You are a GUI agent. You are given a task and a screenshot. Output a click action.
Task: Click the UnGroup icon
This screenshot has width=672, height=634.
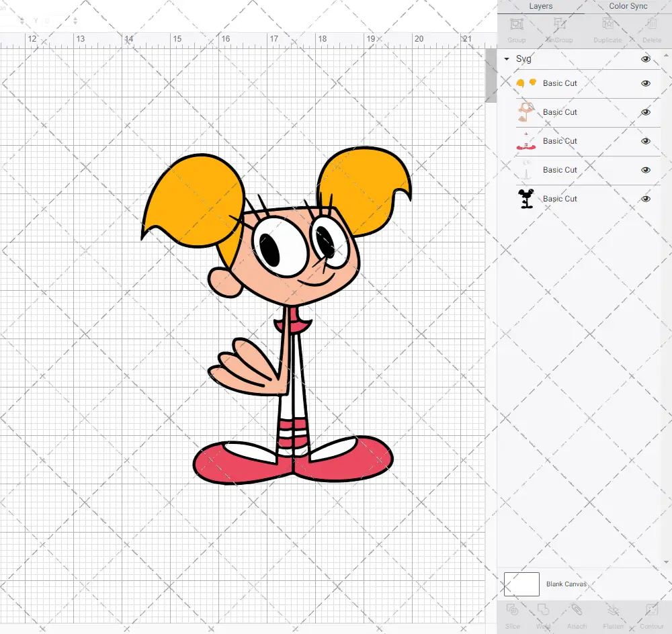559,24
